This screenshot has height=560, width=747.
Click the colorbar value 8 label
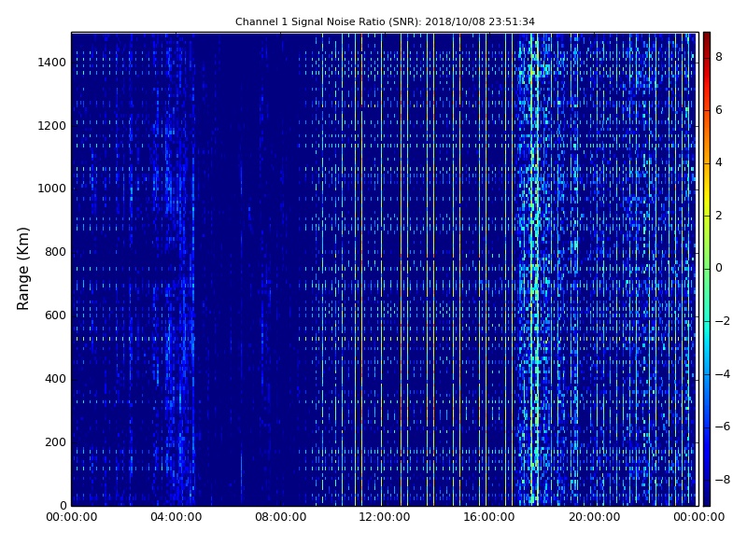pos(719,57)
